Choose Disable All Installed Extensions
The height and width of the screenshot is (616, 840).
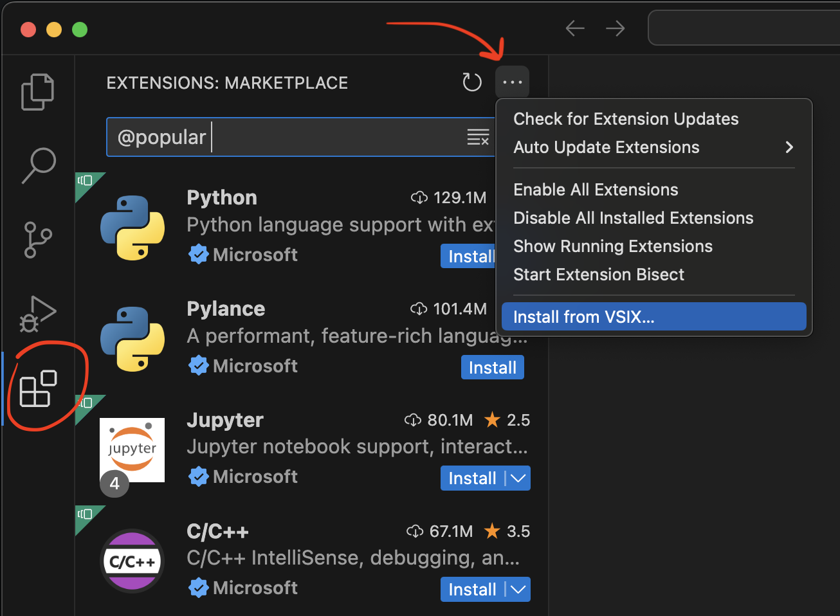[633, 218]
